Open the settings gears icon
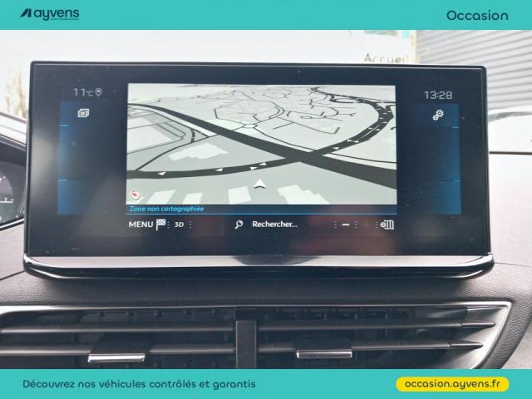 coord(438,115)
